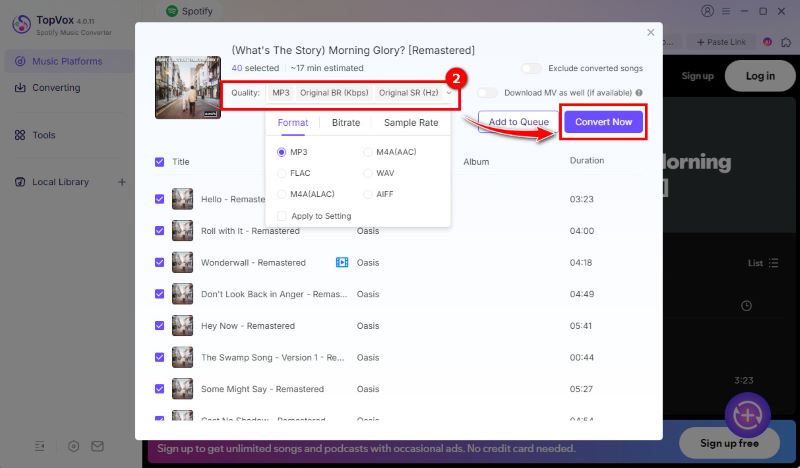Screen dimensions: 800x468
Task: Click the Convert Now button
Action: click(604, 121)
